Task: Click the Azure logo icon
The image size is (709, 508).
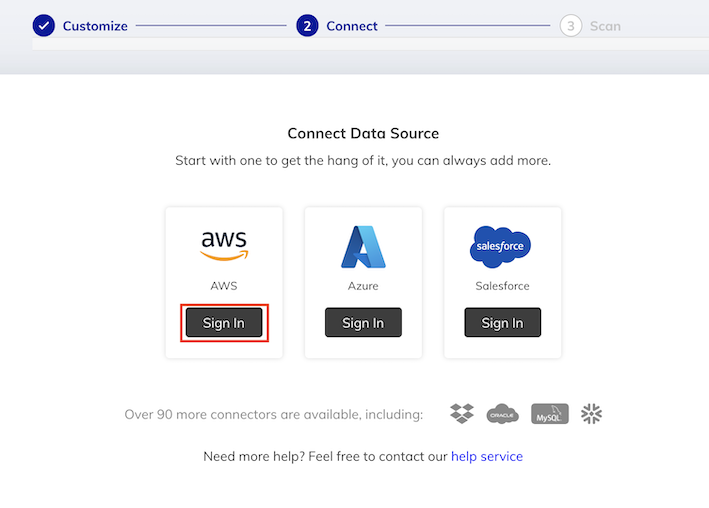Action: [363, 247]
